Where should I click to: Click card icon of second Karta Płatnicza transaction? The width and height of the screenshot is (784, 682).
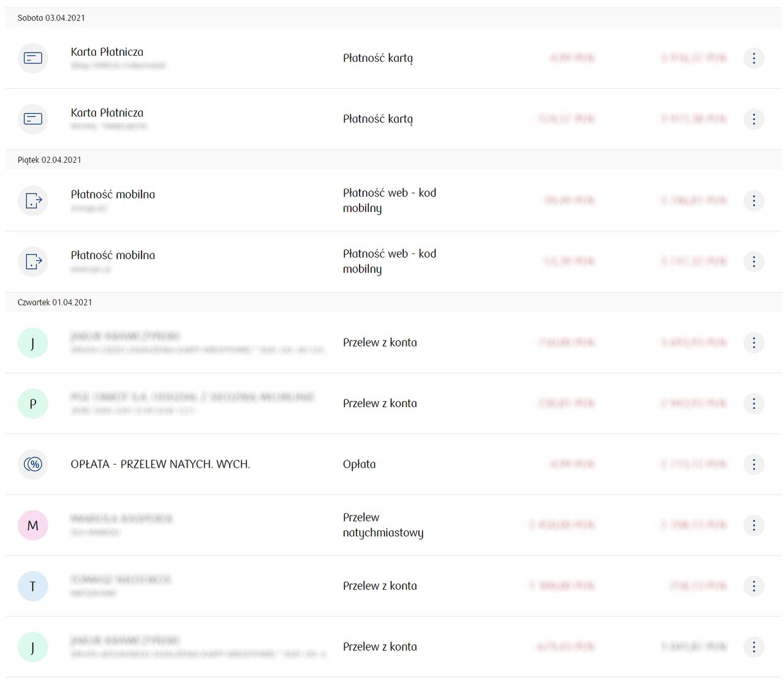point(33,119)
